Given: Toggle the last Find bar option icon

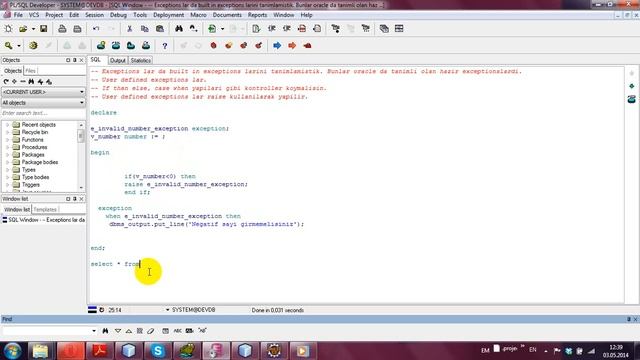Looking at the screenshot, I should (202, 331).
